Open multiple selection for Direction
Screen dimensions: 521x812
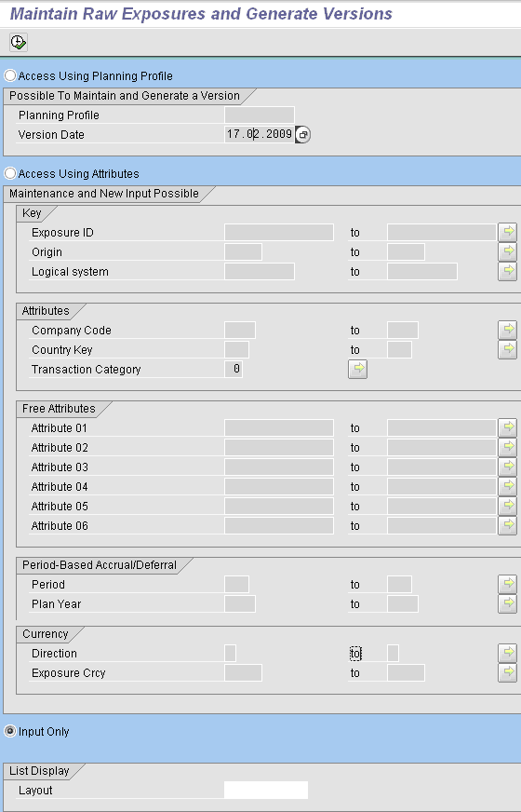[508, 653]
